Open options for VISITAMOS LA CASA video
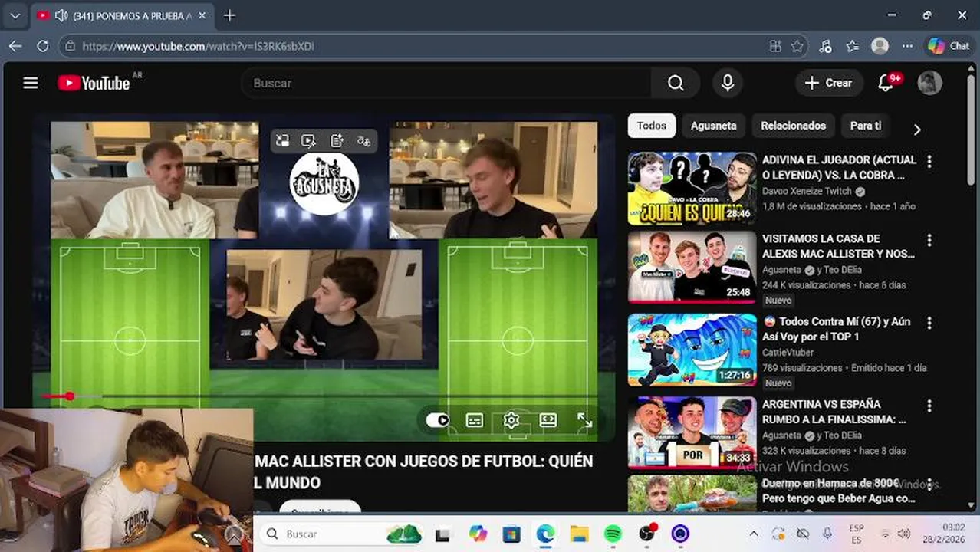The width and height of the screenshot is (980, 552). click(929, 240)
